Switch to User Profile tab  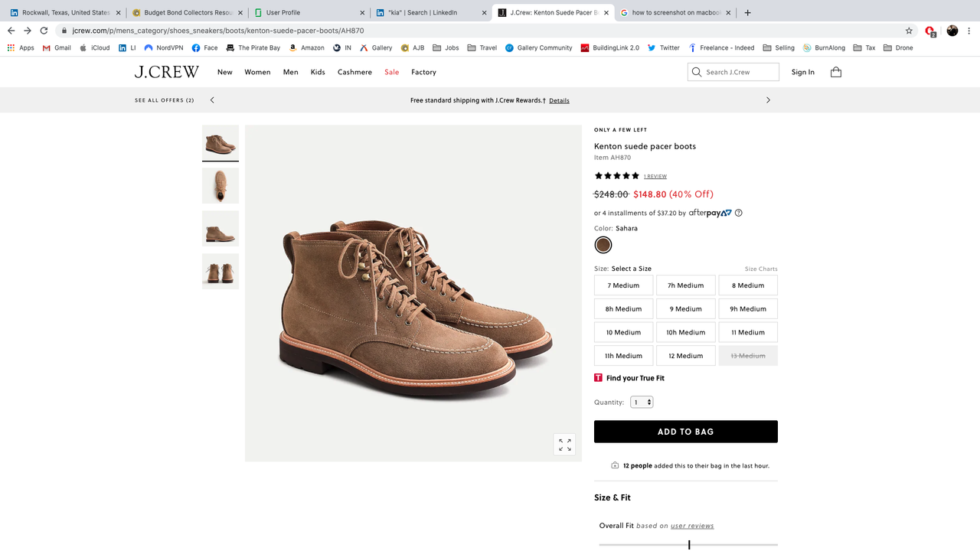point(309,12)
